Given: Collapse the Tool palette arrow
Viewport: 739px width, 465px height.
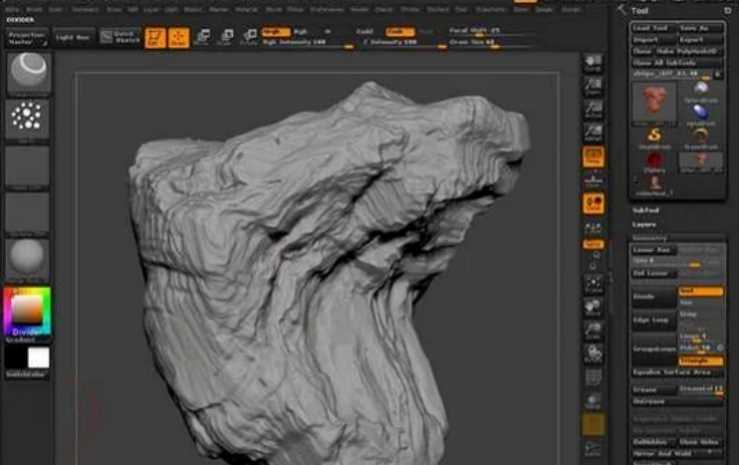Looking at the screenshot, I should [622, 9].
